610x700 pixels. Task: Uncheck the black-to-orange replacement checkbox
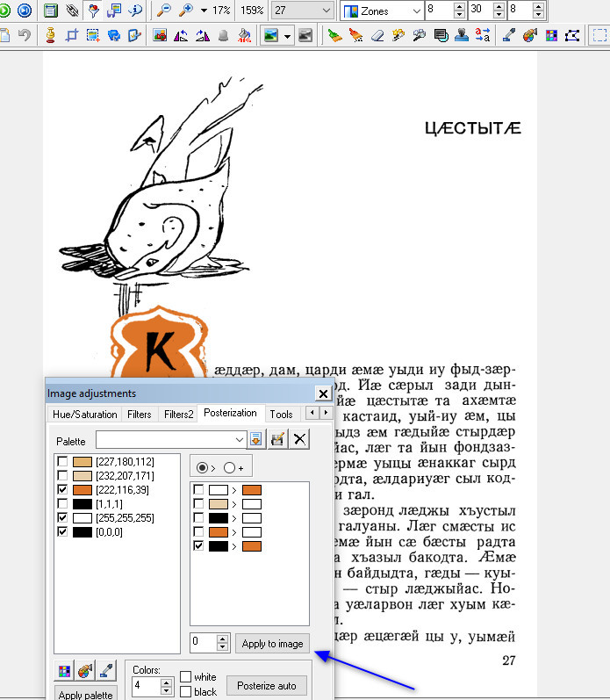click(x=198, y=546)
